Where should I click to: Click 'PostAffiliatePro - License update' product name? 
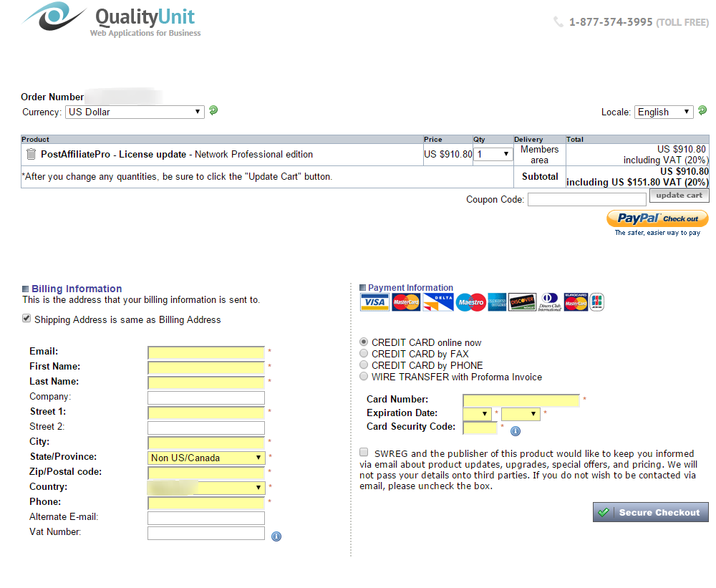point(113,155)
